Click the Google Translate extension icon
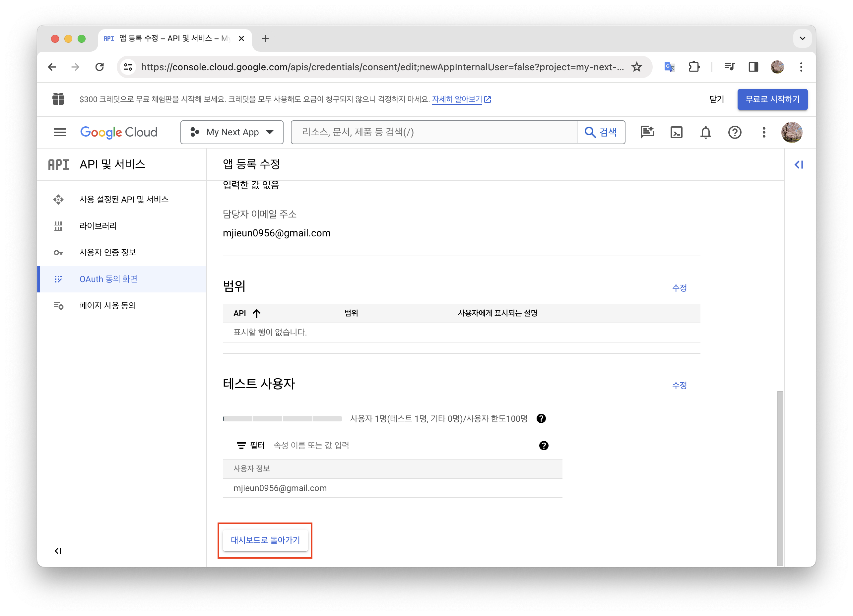 coord(669,67)
